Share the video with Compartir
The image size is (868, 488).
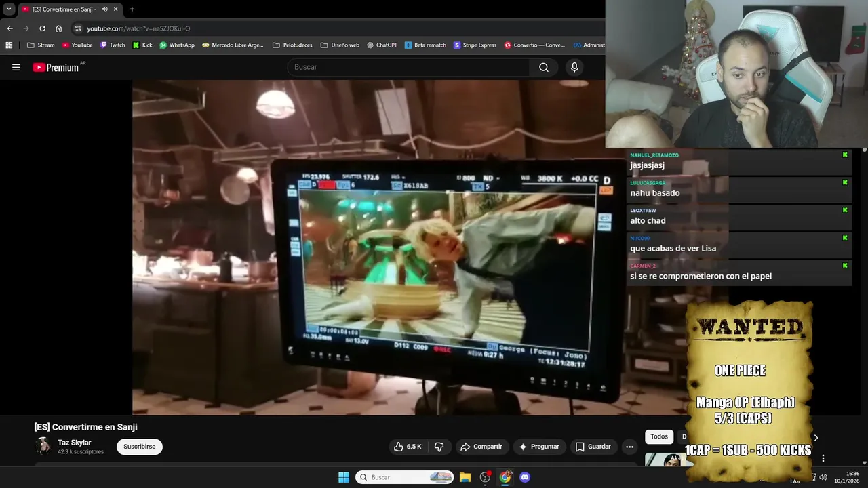tap(481, 447)
